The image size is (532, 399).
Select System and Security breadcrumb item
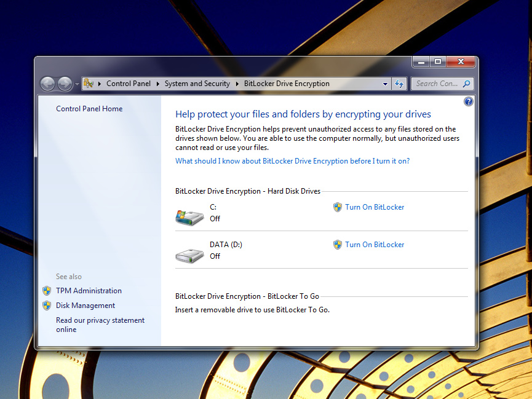(x=197, y=84)
